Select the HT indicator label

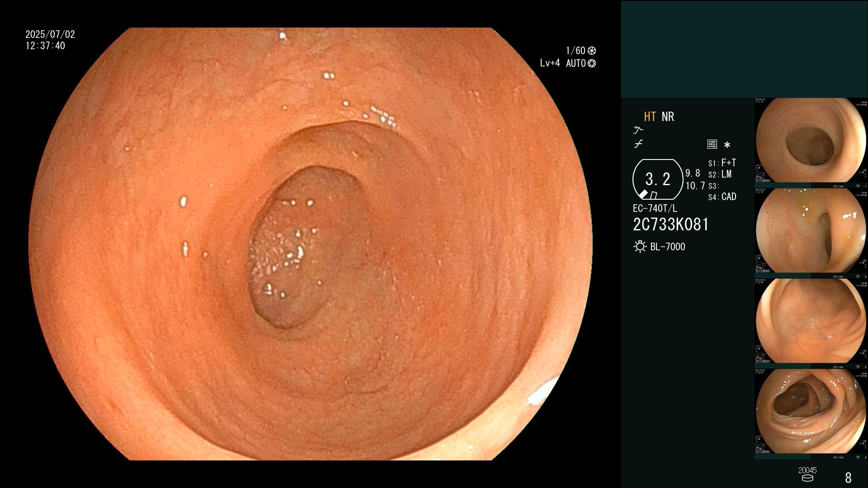(x=650, y=117)
